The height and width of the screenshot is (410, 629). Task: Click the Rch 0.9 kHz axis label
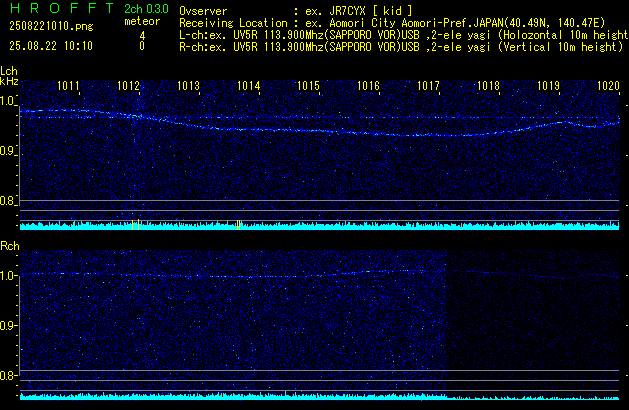pos(7,325)
